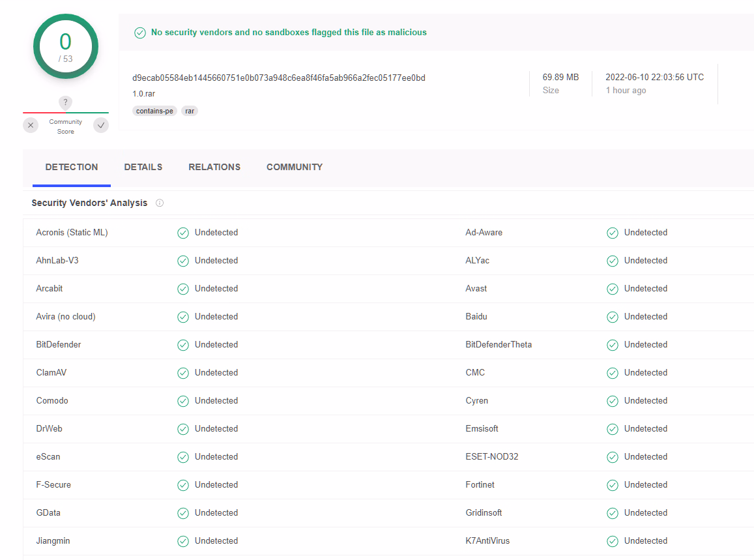
Task: Click the Acronis (Static ML) vendor name
Action: pyautogui.click(x=72, y=232)
